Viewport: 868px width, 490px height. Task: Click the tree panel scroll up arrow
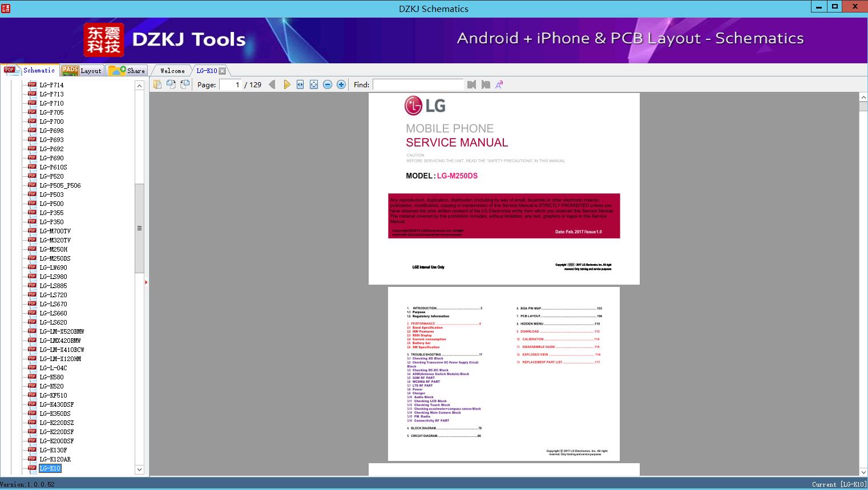click(139, 86)
